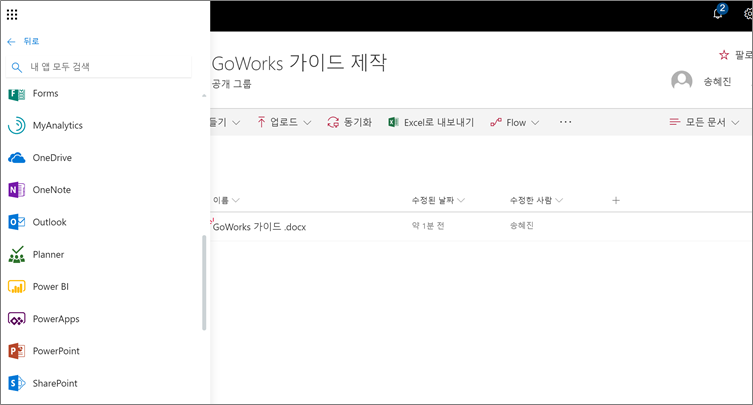Open the 모든 문서 view dropdown
Image resolution: width=753 pixels, height=405 pixels.
(x=705, y=122)
